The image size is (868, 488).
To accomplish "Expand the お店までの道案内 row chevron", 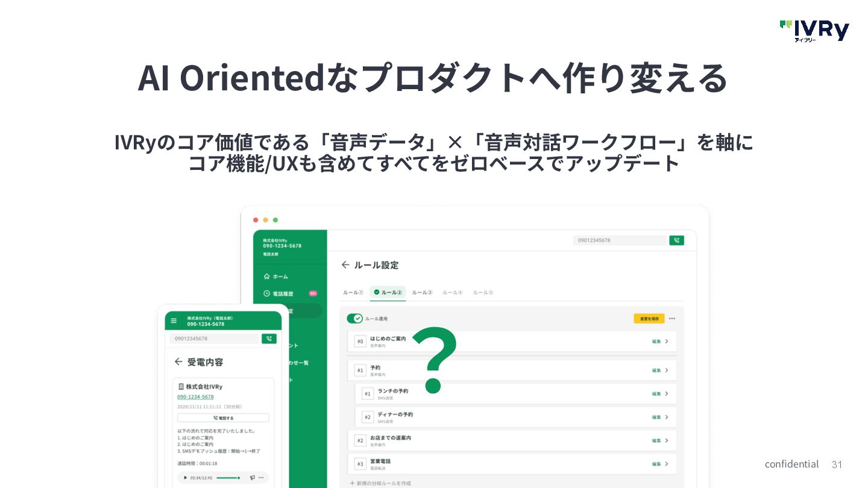I will (x=667, y=440).
